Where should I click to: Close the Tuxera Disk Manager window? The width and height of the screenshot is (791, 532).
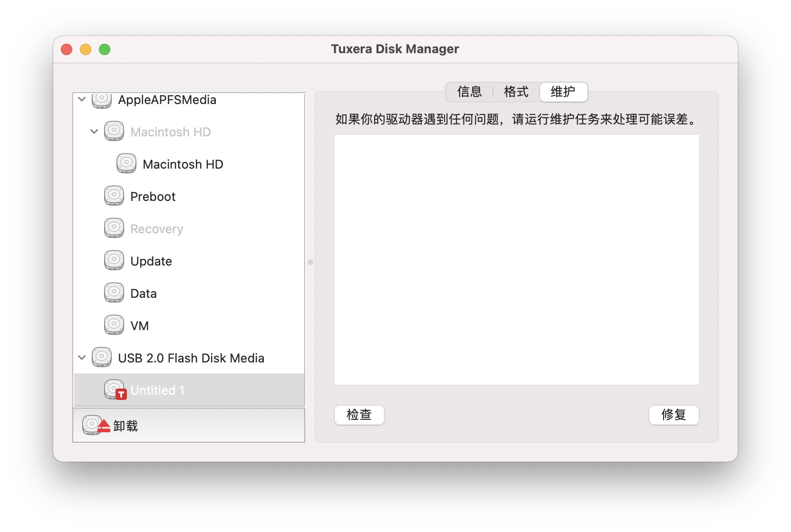(67, 49)
